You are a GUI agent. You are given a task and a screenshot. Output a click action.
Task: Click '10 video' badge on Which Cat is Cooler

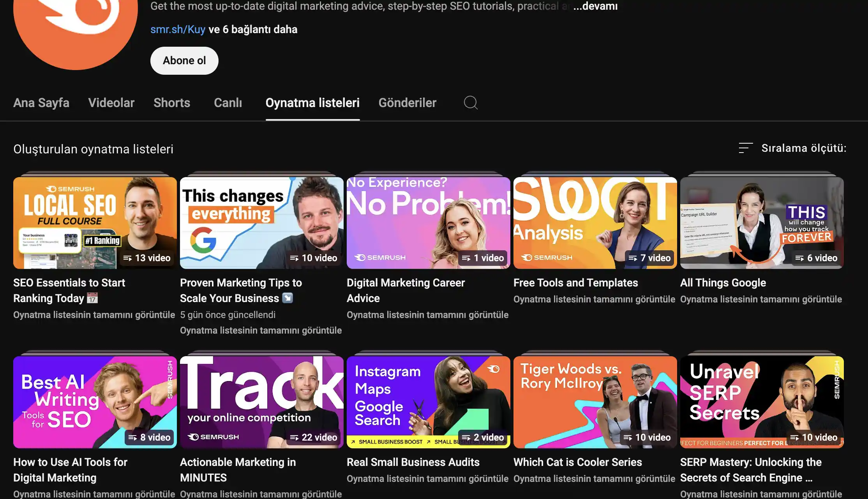click(x=647, y=438)
